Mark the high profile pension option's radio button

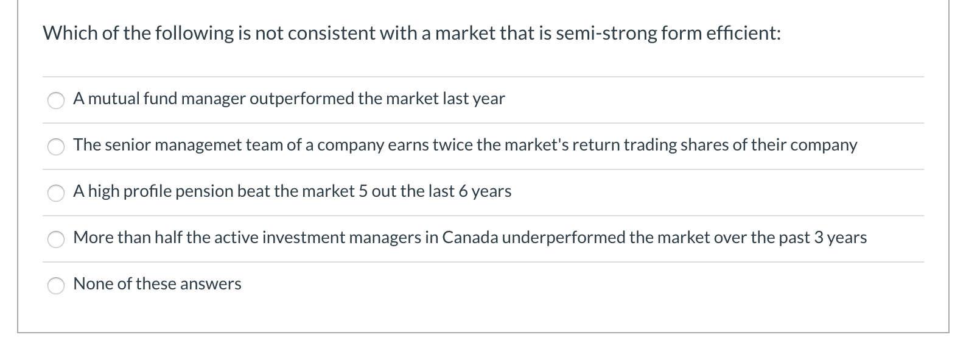point(56,193)
